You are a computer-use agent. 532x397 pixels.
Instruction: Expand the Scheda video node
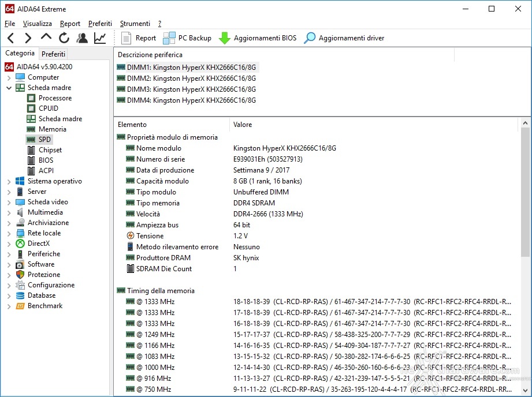click(9, 202)
